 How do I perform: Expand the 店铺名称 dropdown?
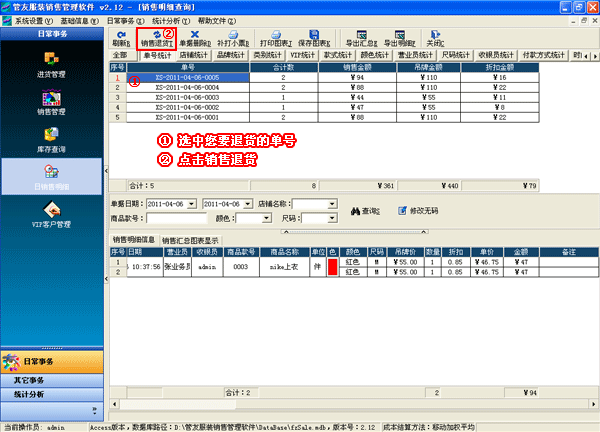click(x=329, y=204)
